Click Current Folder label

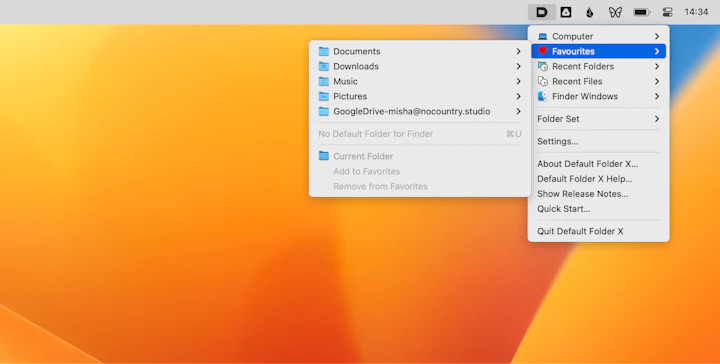(x=363, y=157)
